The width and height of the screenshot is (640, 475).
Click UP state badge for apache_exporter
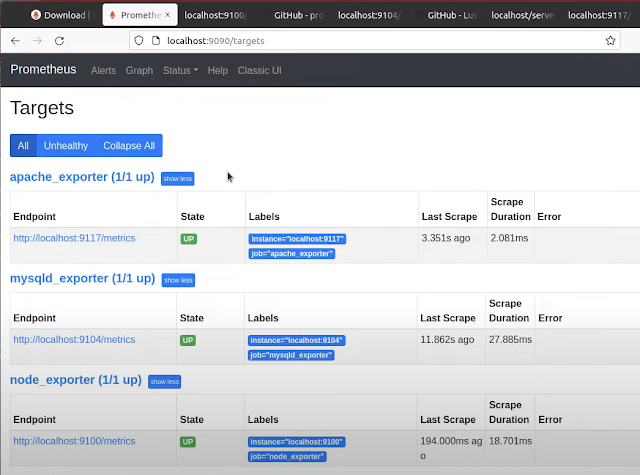pos(189,239)
